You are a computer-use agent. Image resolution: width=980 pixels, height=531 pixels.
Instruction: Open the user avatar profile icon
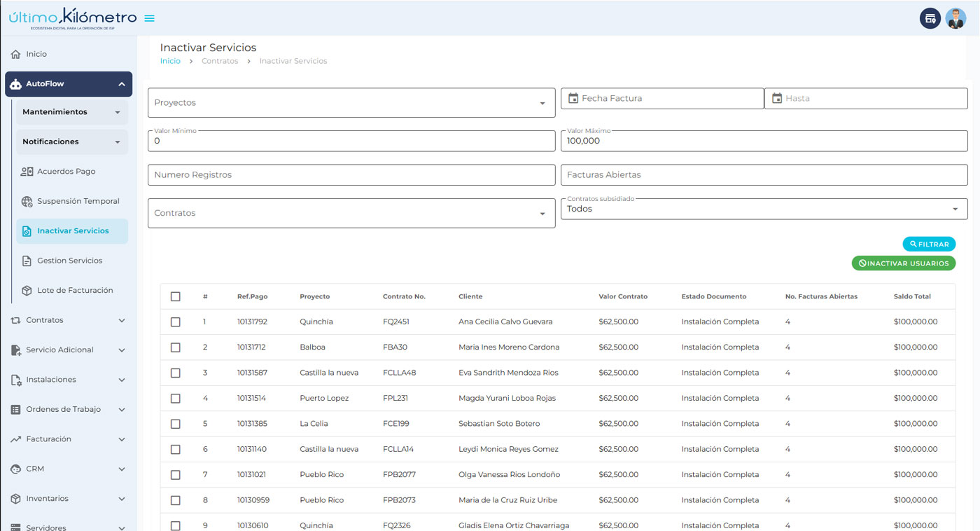point(955,18)
